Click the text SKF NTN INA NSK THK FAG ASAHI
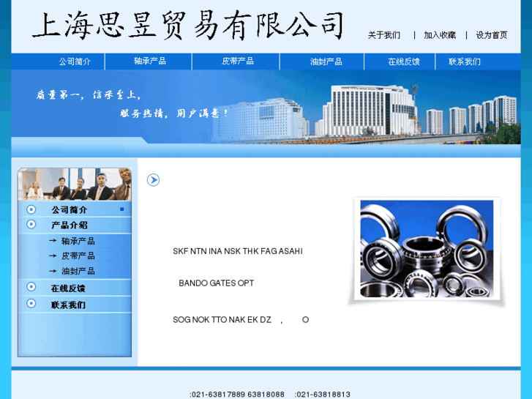The width and height of the screenshot is (532, 399). pos(238,251)
